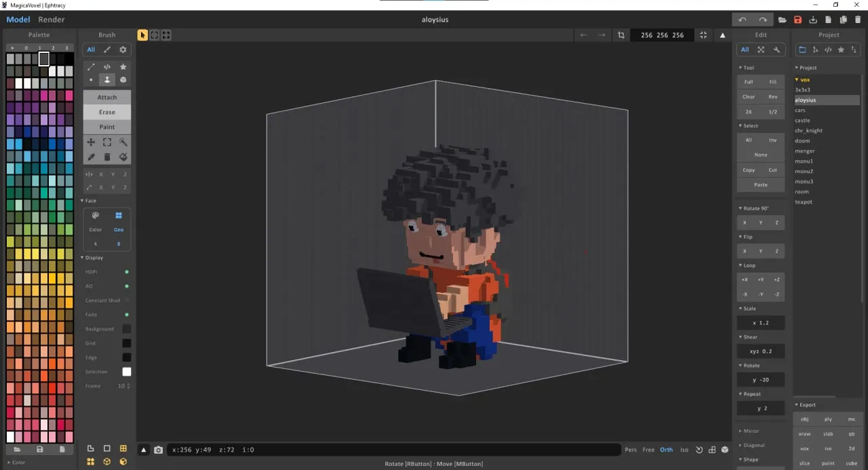Image resolution: width=868 pixels, height=470 pixels.
Task: Toggle the Grid display
Action: click(126, 343)
